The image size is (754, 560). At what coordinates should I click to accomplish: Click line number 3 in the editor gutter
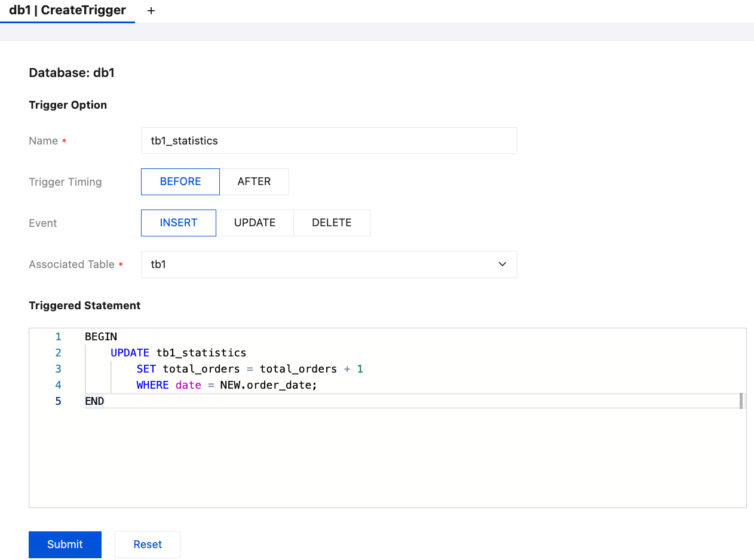tap(58, 369)
